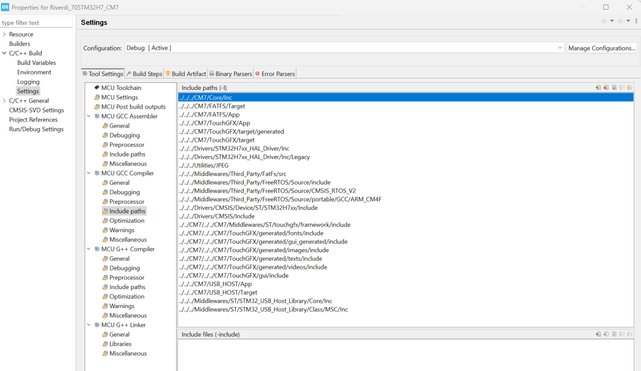Open Project References page
Screen dimensions: 641x371
tap(33, 120)
